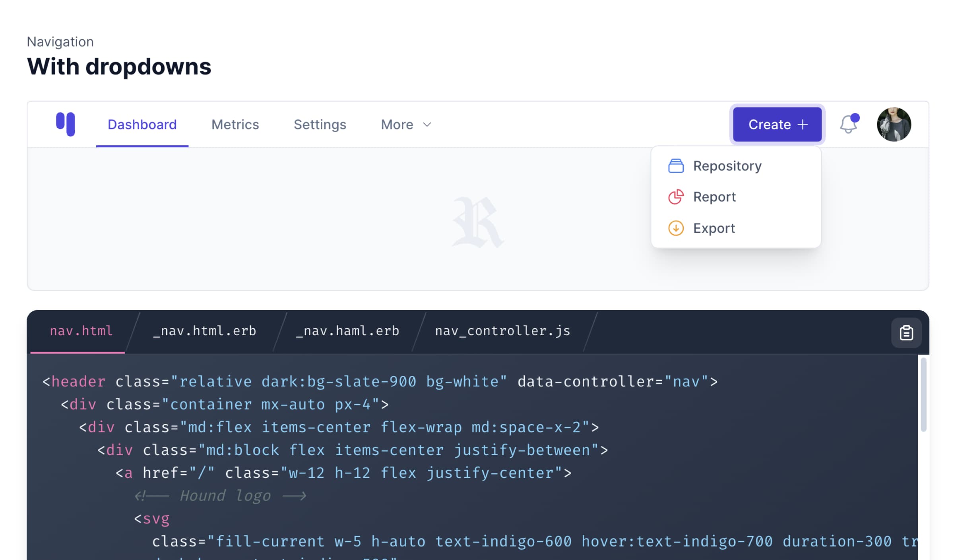This screenshot has width=954, height=560.
Task: Select the nav.html code tab
Action: [81, 330]
